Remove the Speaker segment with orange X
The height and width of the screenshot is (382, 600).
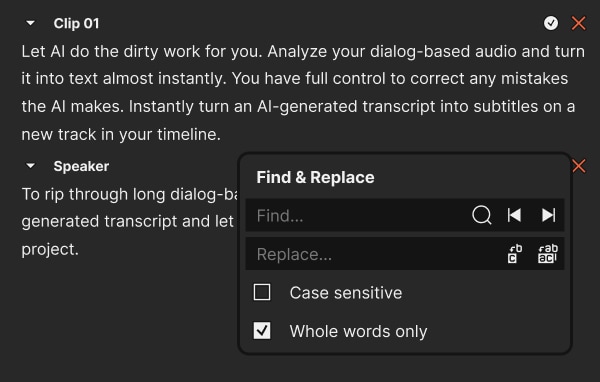[579, 166]
